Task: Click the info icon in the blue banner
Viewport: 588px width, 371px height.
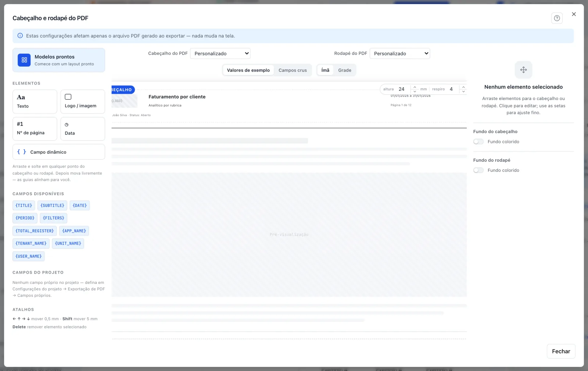Action: point(20,36)
